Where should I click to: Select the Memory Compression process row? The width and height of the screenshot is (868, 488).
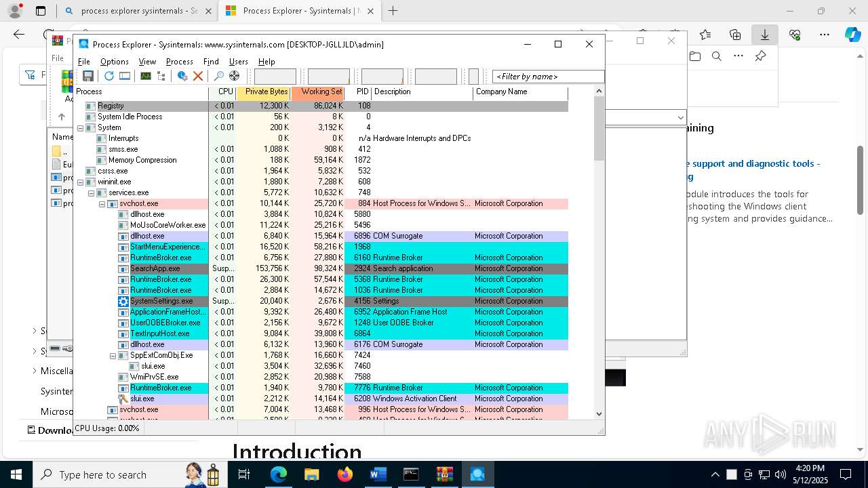320,160
